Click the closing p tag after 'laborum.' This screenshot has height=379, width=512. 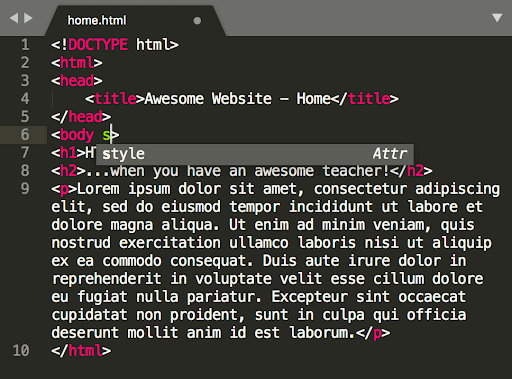tap(373, 333)
